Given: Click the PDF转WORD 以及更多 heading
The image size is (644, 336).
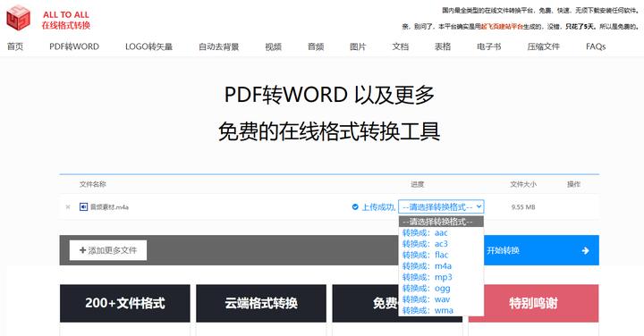Looking at the screenshot, I should [x=329, y=95].
